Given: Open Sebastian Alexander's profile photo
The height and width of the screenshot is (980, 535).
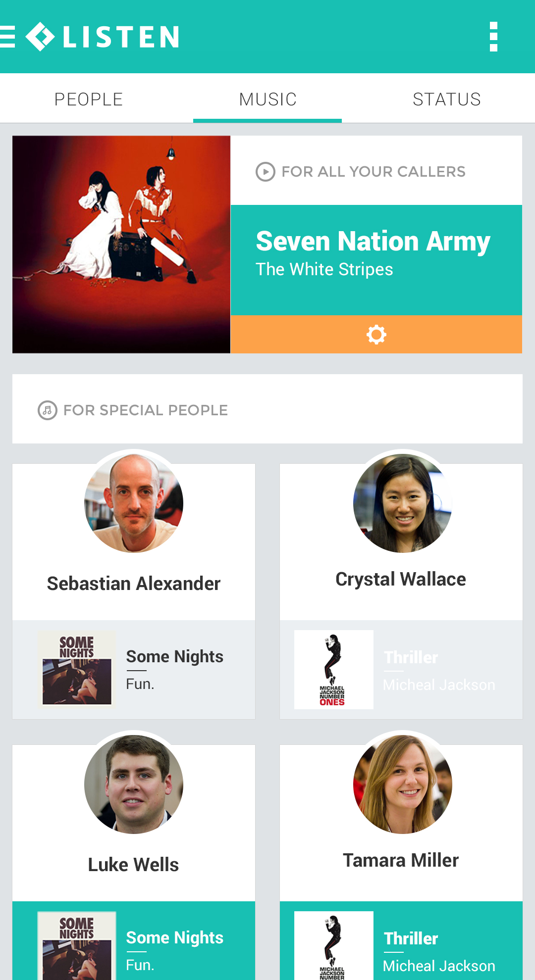Looking at the screenshot, I should click(x=134, y=503).
